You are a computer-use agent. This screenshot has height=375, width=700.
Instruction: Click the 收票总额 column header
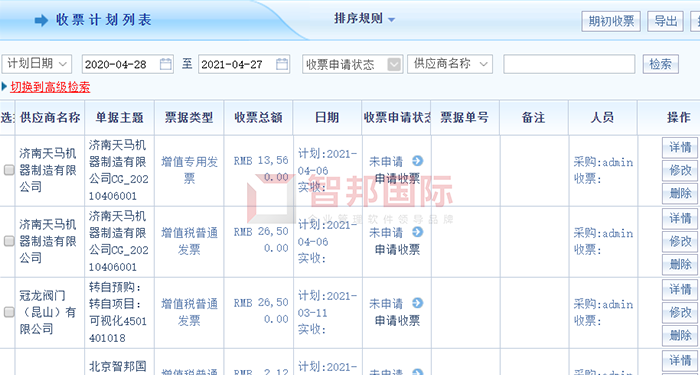(258, 117)
